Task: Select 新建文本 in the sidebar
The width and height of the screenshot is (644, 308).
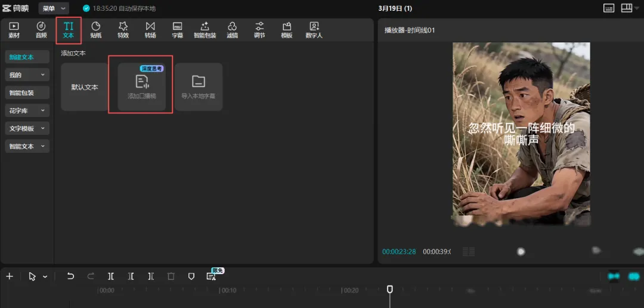Action: (27, 57)
